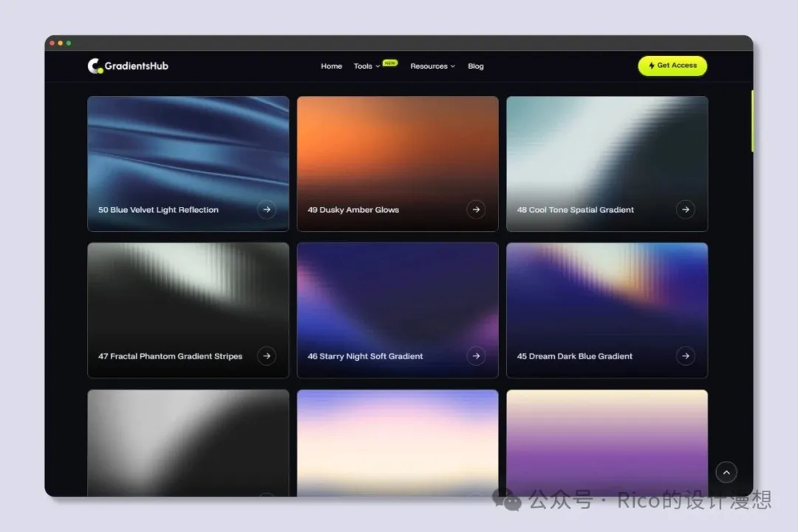Go to the Home page link

(x=331, y=66)
